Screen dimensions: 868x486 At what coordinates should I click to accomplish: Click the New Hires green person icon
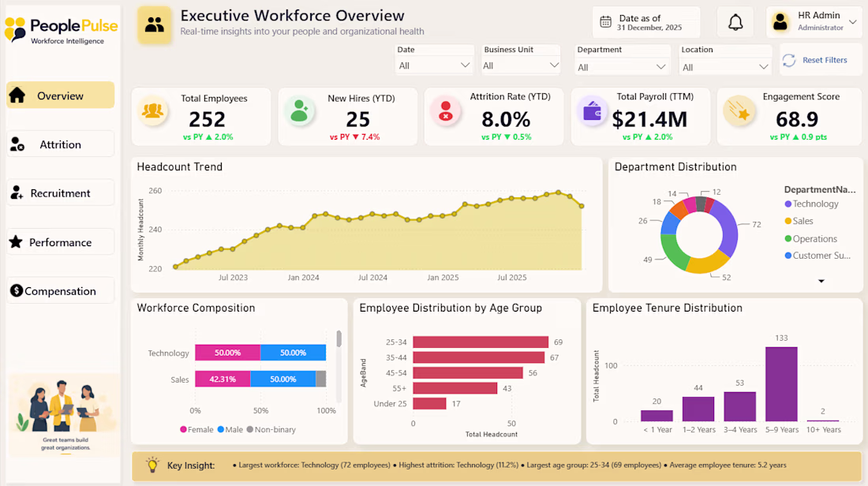(x=300, y=110)
